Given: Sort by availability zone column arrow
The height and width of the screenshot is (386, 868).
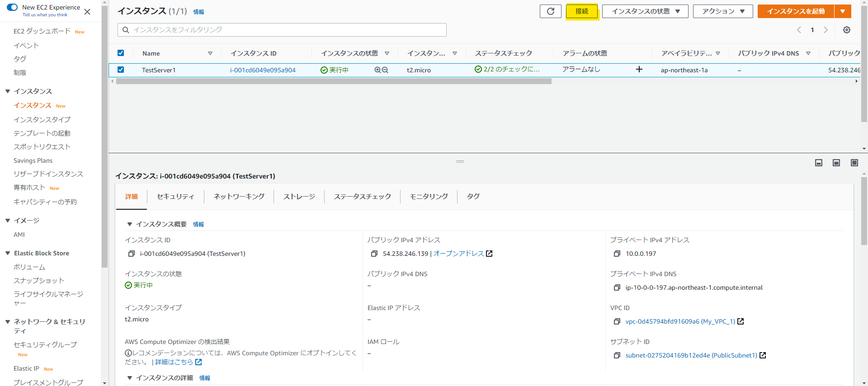Looking at the screenshot, I should tap(718, 53).
